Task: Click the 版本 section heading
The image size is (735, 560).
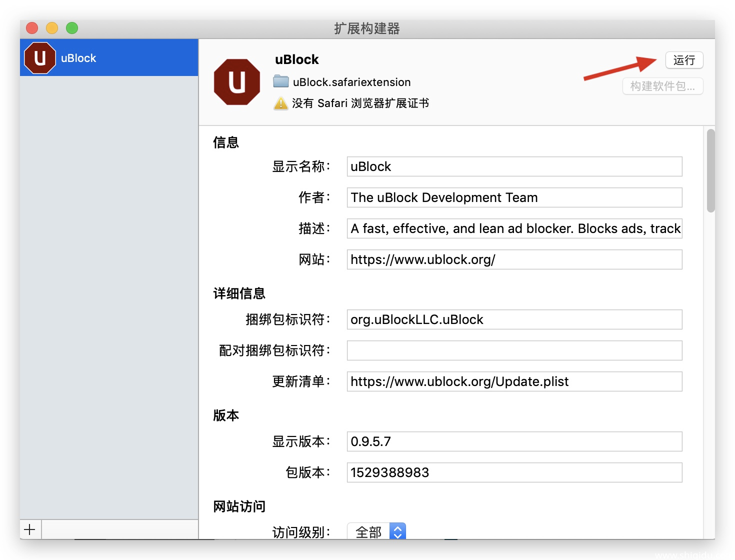Action: [x=226, y=415]
